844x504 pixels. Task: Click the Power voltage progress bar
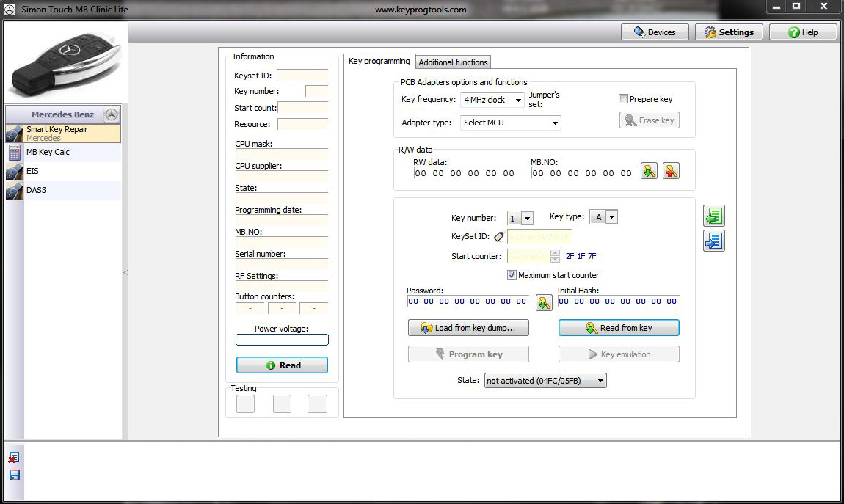[282, 340]
